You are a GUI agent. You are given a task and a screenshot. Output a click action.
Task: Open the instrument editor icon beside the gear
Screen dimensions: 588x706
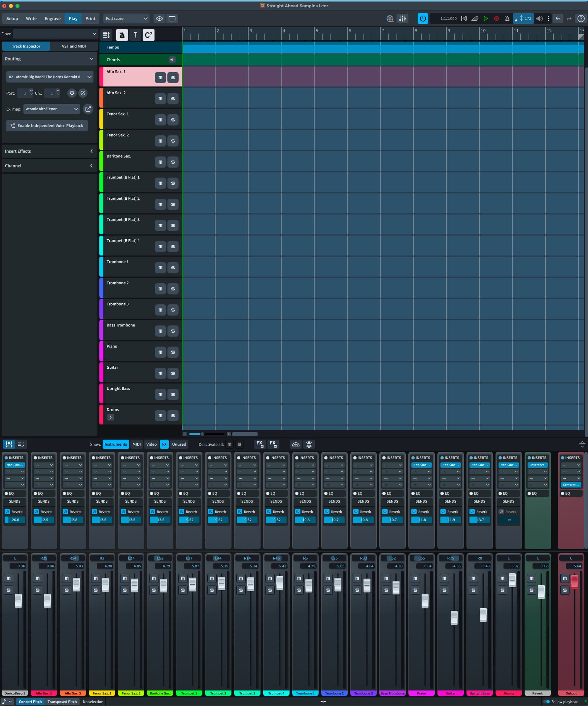click(83, 93)
